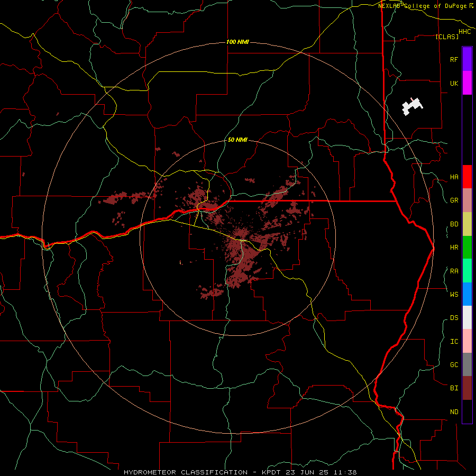Click the GR legend label
Screen dimensions: 476x476
pyautogui.click(x=454, y=200)
